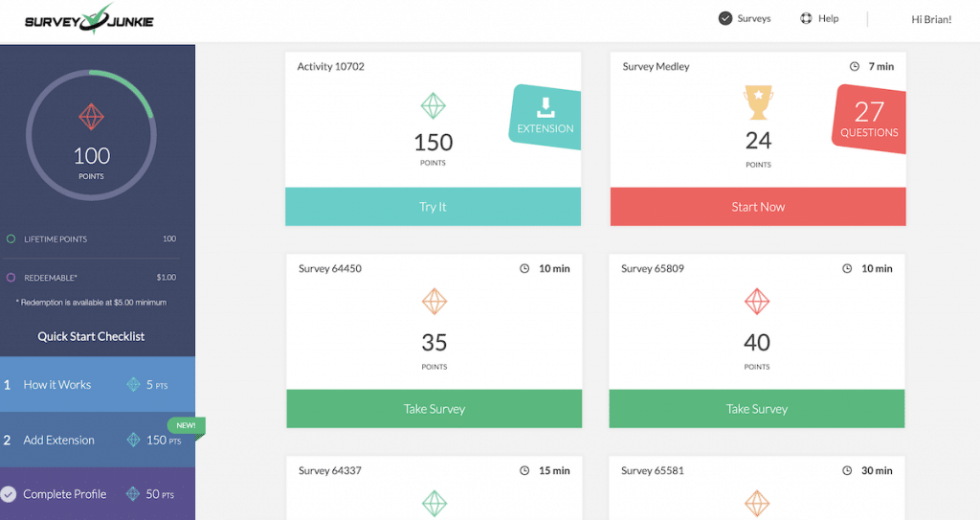Click the 35 points value on Survey 64450
Viewport: 980px width, 520px height.
click(434, 342)
